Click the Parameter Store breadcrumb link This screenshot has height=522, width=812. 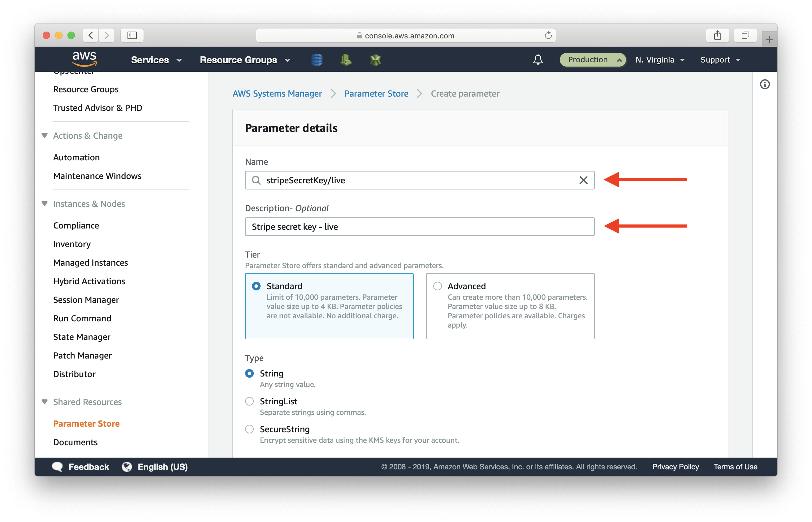(x=376, y=94)
